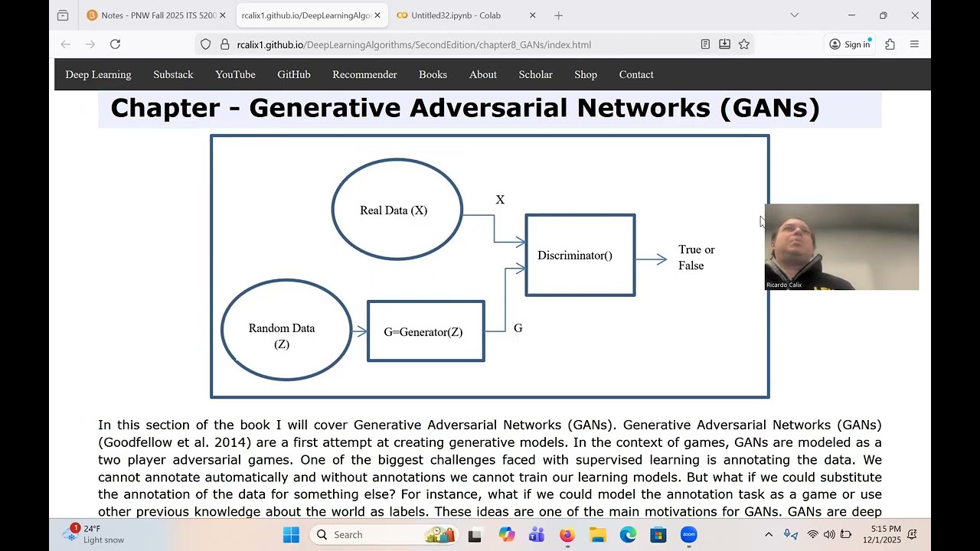Open the volume speaker tray icon
Viewport: 980px width, 551px height.
pyautogui.click(x=829, y=535)
